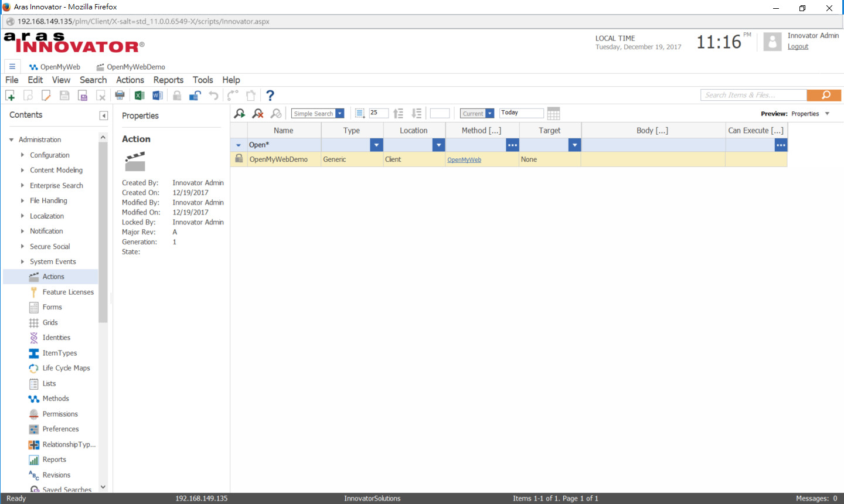Expand the Content Modeling tree node

click(x=22, y=170)
